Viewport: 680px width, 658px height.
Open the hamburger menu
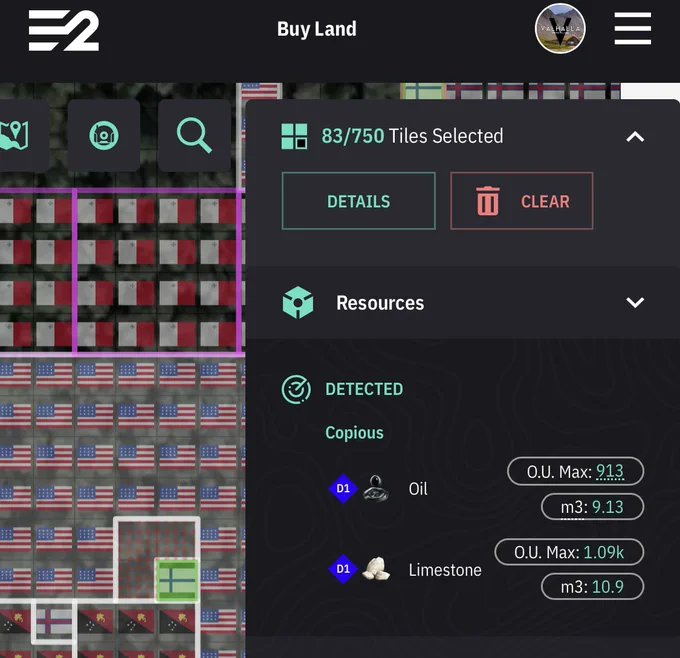[632, 29]
